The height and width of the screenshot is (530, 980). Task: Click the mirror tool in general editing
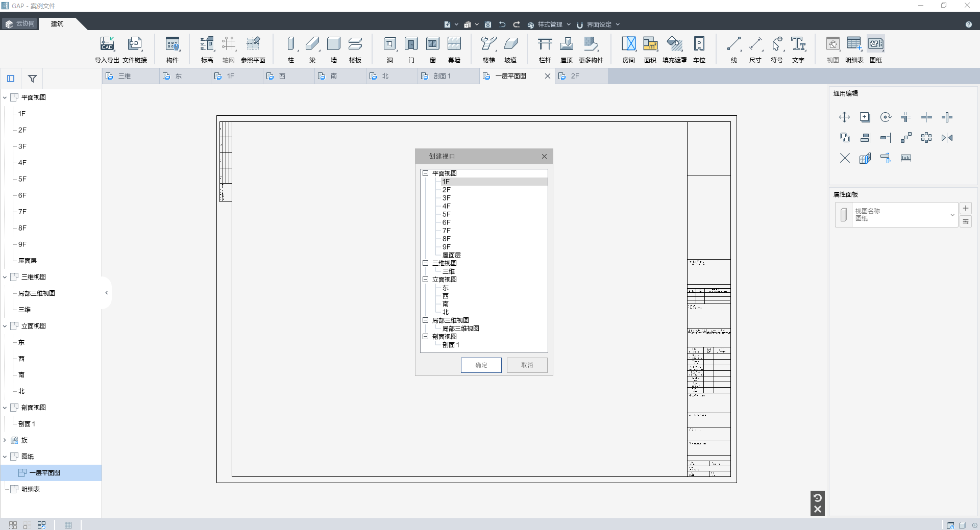[x=947, y=138]
